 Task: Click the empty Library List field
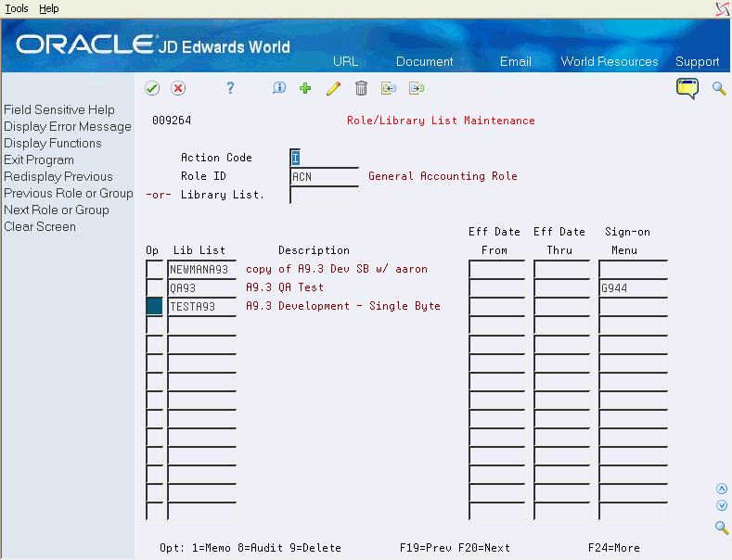(x=325, y=195)
